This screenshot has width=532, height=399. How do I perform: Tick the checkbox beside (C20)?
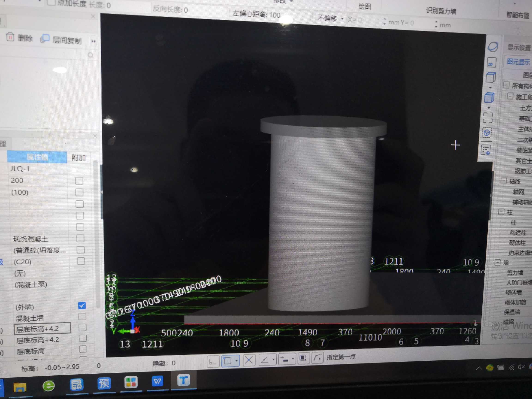(81, 261)
